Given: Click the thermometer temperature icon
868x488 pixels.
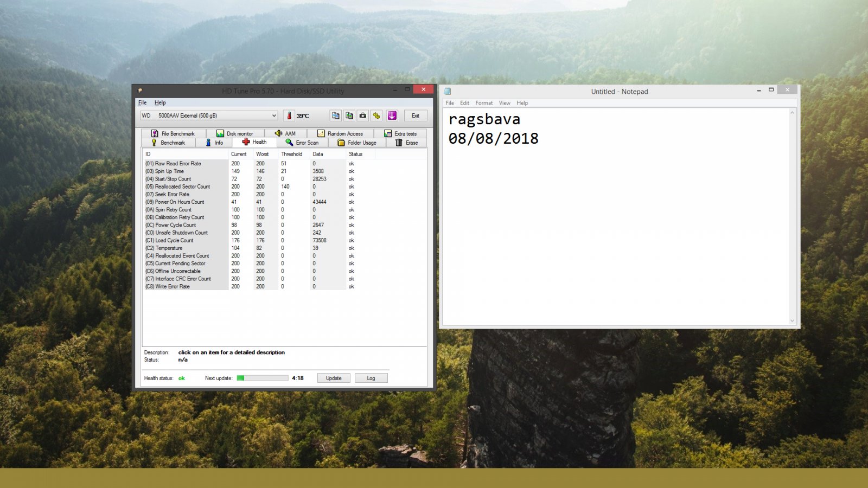Looking at the screenshot, I should [289, 115].
